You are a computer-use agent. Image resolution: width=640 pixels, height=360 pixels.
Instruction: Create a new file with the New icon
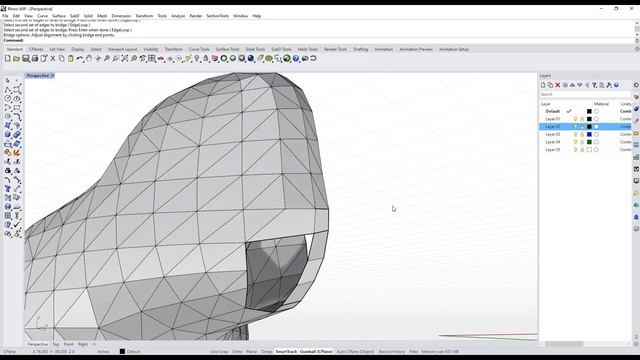point(7,59)
